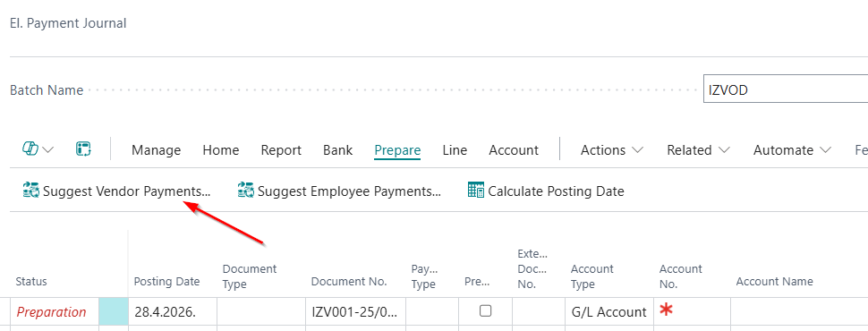This screenshot has width=868, height=331.
Task: Click the Account No. column header
Action: 681,276
